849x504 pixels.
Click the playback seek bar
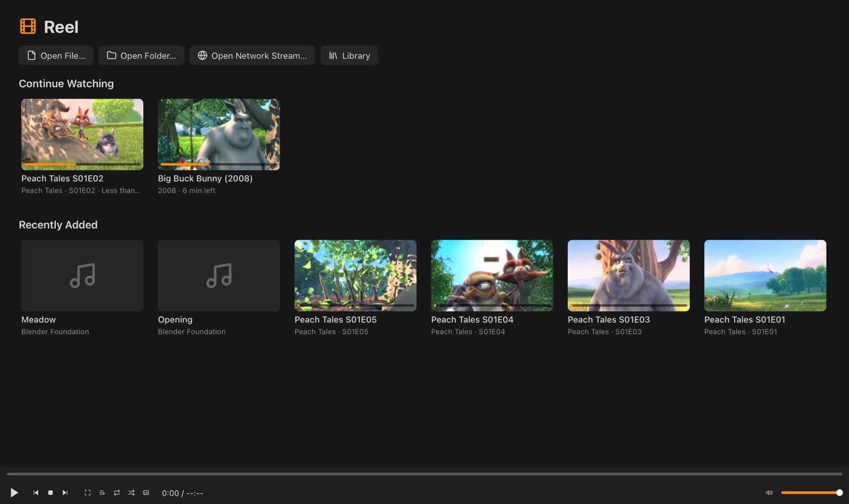pyautogui.click(x=424, y=474)
